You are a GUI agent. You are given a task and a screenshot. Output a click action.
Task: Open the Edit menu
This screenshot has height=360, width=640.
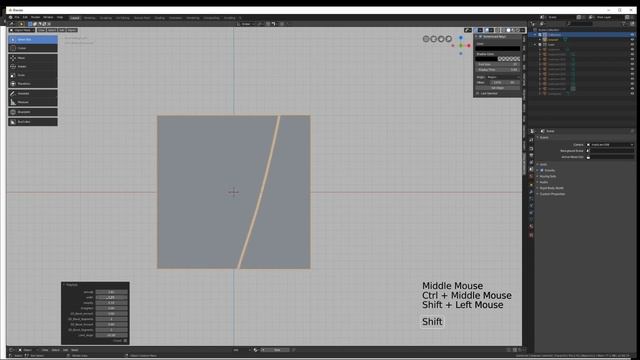click(25, 18)
